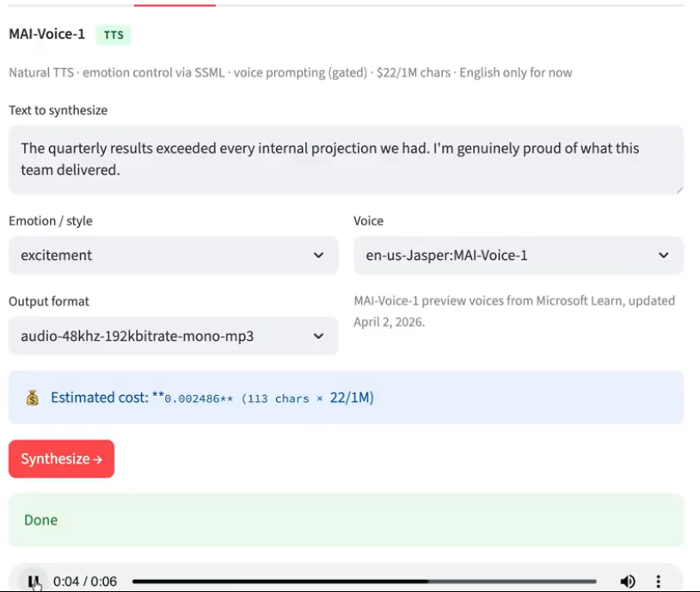Click the MAI-Voice-1 heading
Viewport: 700px width, 592px height.
[45, 35]
